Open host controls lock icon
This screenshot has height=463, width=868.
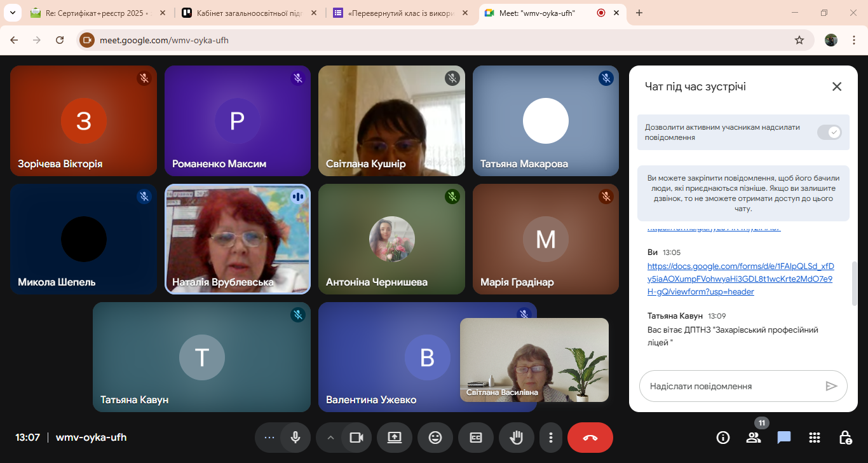845,438
